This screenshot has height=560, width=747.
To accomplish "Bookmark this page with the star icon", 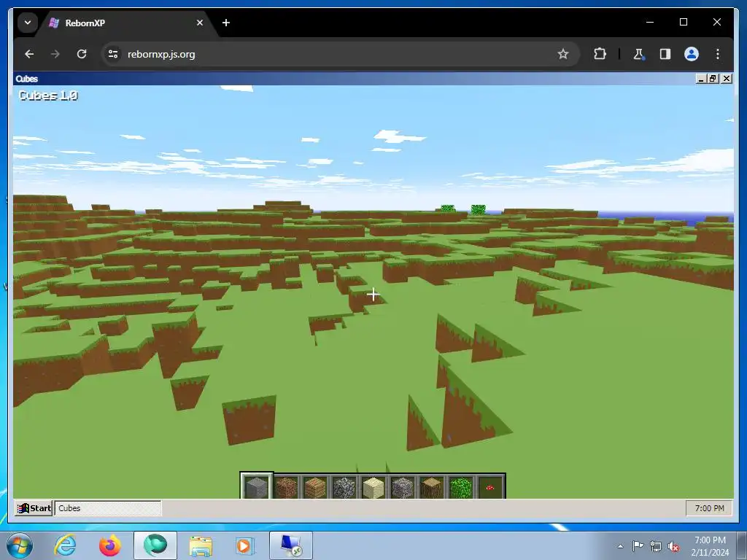I will [563, 54].
